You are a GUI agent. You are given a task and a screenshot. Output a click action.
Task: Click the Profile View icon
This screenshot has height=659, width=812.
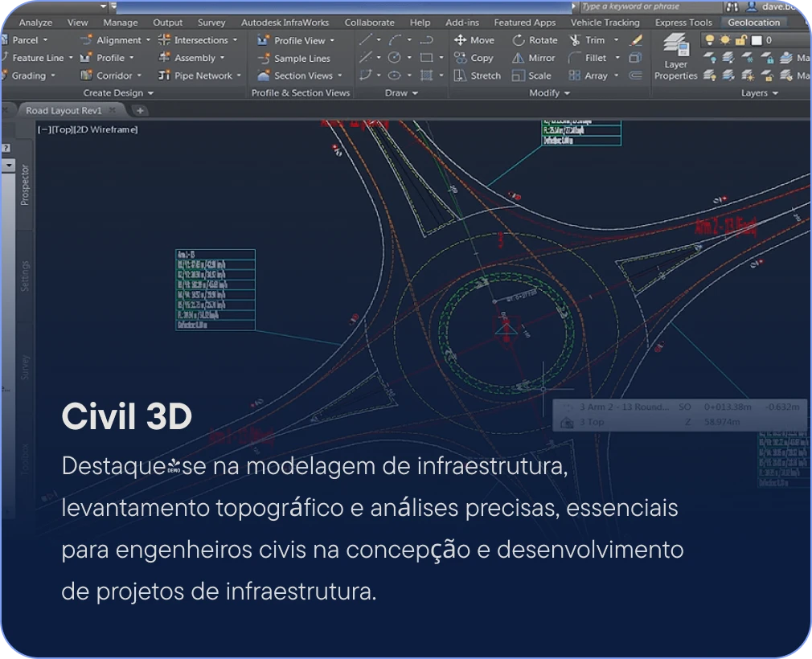[x=264, y=40]
